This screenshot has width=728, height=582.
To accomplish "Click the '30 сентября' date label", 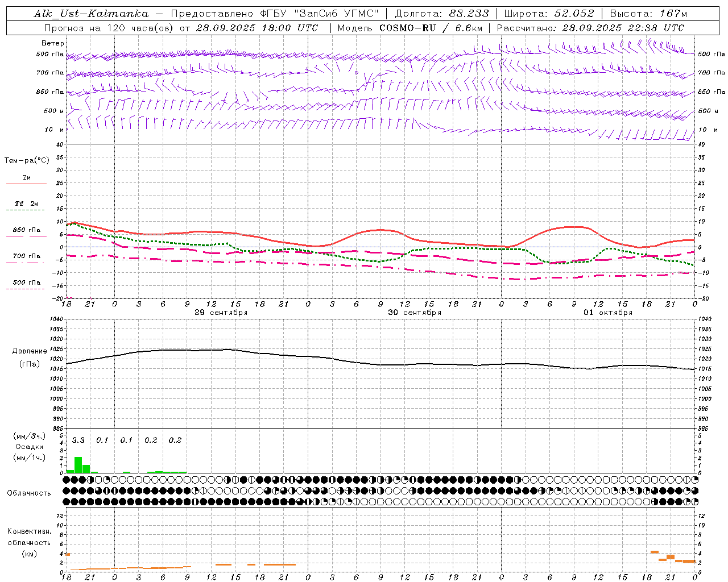I will pyautogui.click(x=415, y=313).
